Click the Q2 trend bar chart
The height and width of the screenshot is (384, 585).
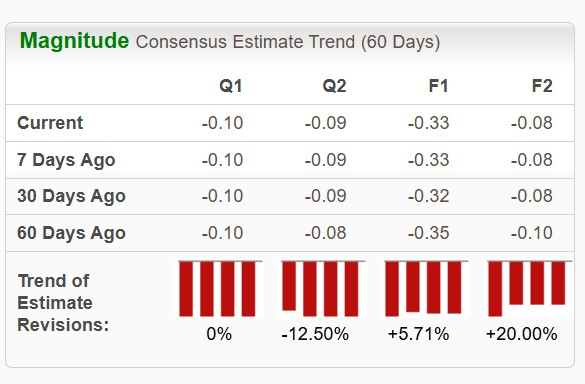click(323, 288)
